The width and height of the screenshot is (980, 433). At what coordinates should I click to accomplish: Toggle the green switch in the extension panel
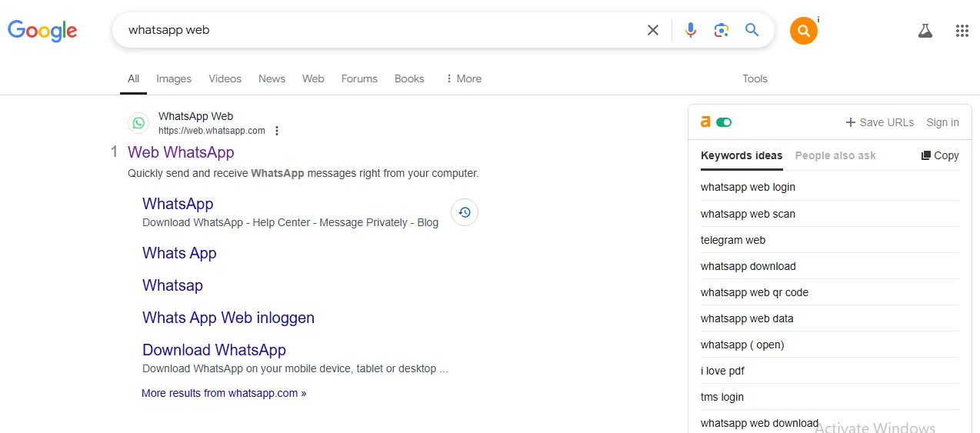tap(724, 122)
